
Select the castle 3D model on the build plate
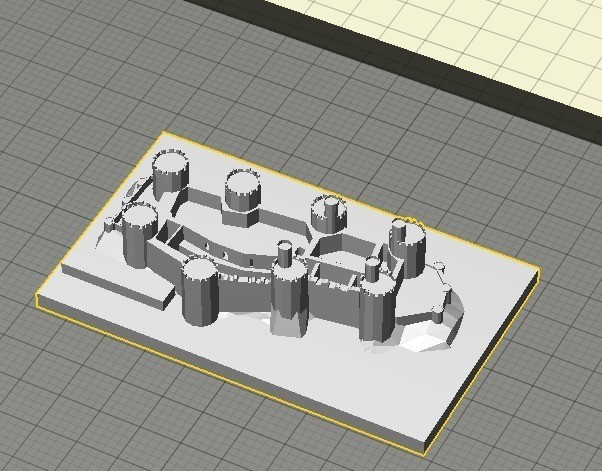pos(288,294)
